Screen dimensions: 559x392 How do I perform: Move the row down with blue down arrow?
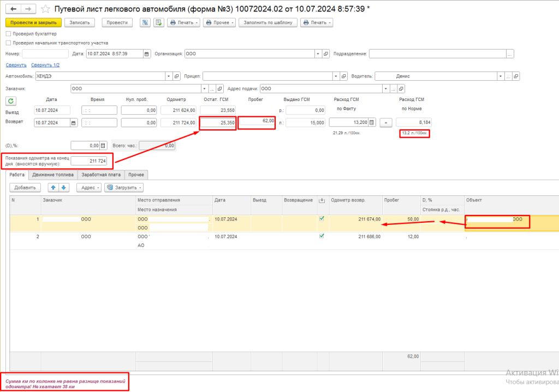(x=63, y=188)
